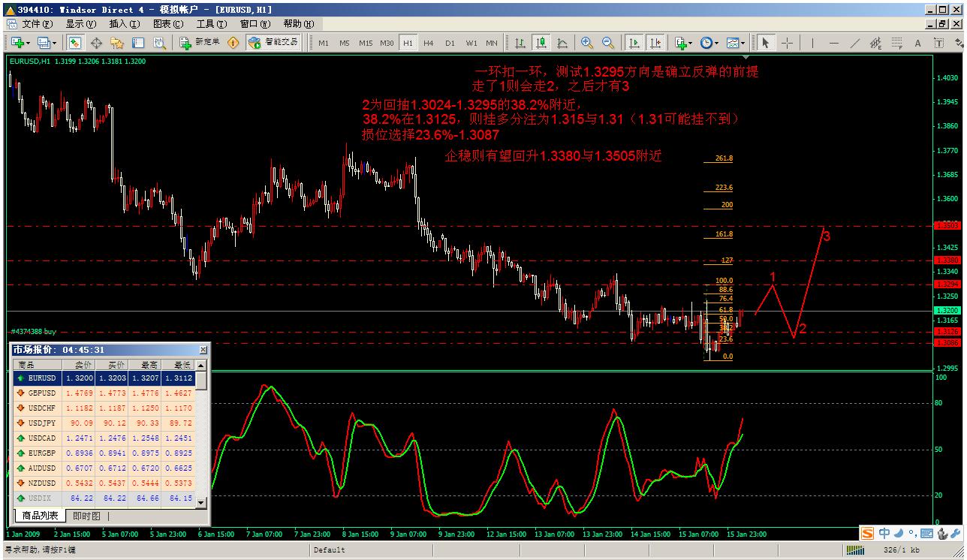Toggle chart auto scroll

634,43
